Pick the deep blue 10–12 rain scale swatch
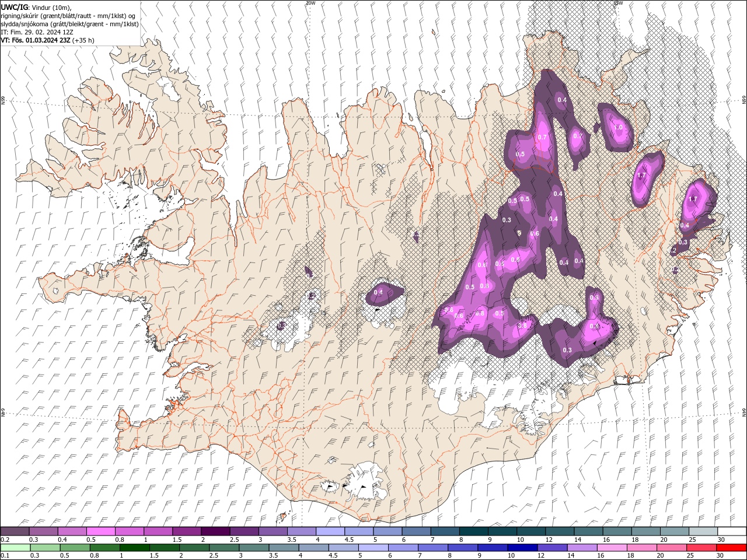This screenshot has height=560, width=747. [x=523, y=548]
